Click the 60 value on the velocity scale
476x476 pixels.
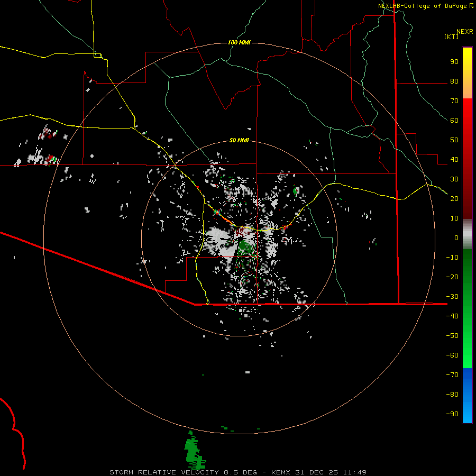454,120
